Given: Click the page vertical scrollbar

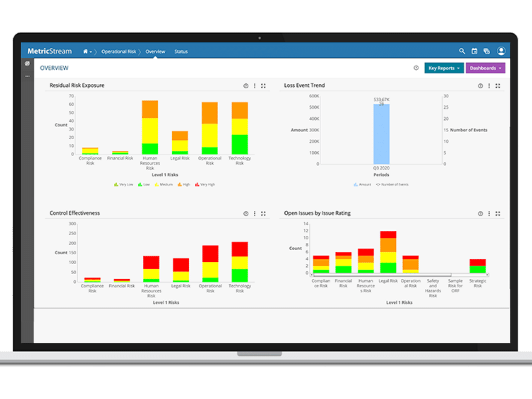Looking at the screenshot, I should 509,207.
